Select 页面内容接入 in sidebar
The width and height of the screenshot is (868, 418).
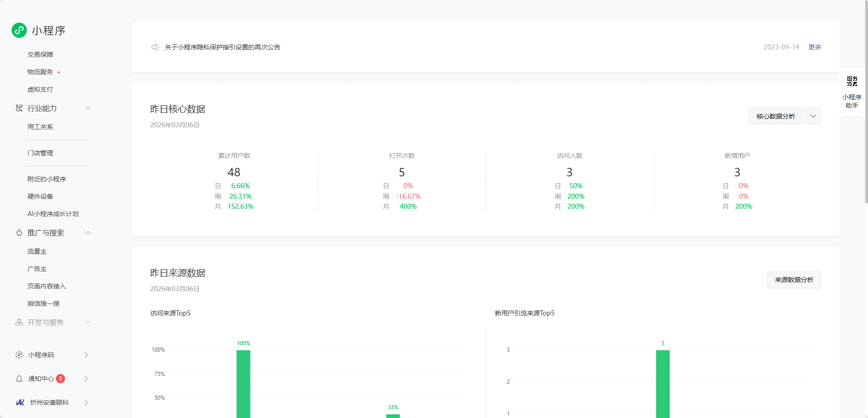click(47, 286)
